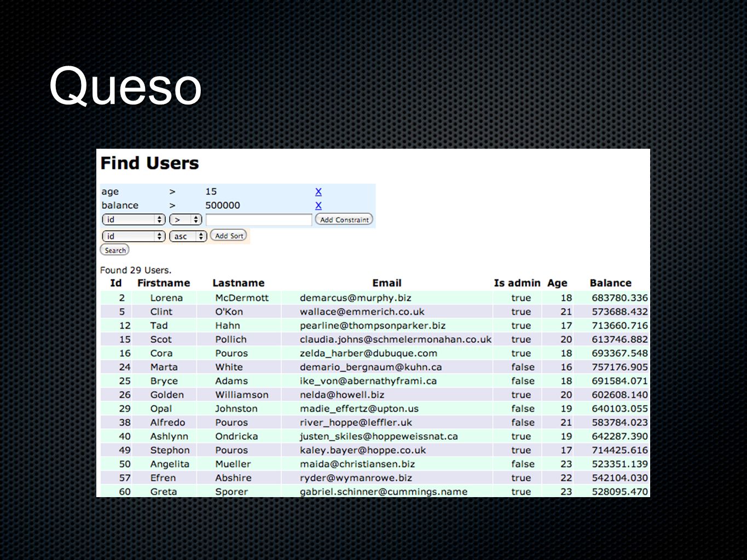747x560 pixels.
Task: Click email demarcus@murphy.biz
Action: tap(355, 298)
